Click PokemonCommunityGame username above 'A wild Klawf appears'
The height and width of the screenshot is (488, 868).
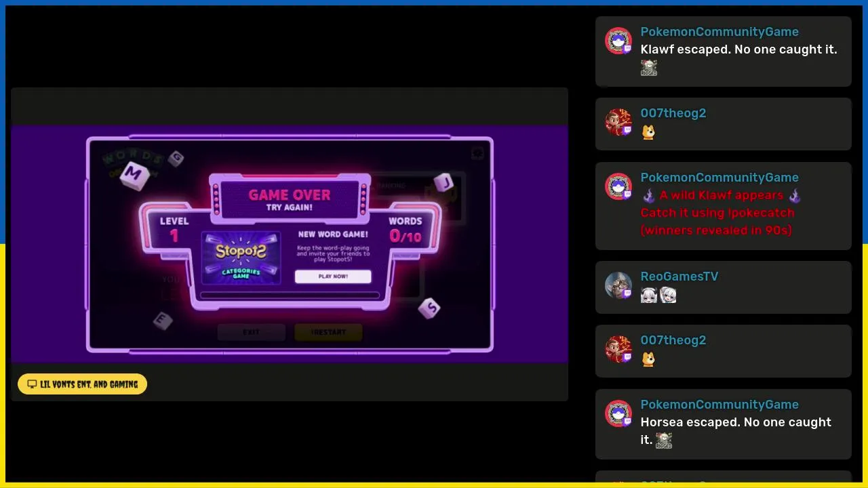coord(719,178)
